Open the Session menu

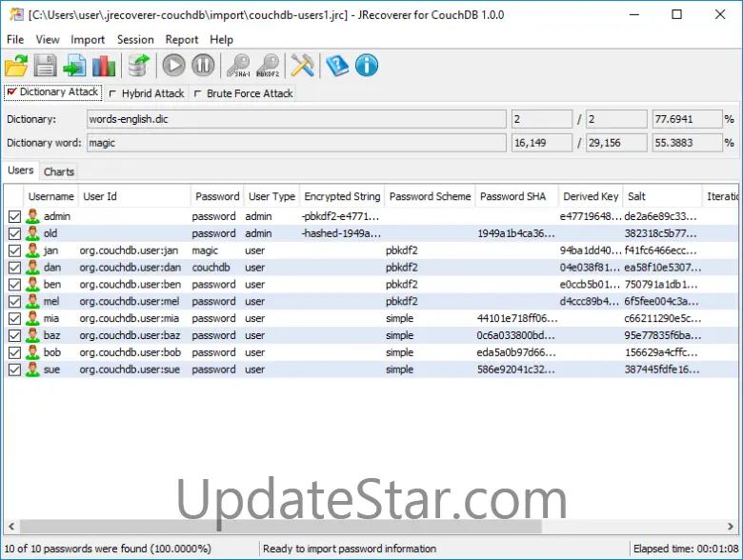135,40
